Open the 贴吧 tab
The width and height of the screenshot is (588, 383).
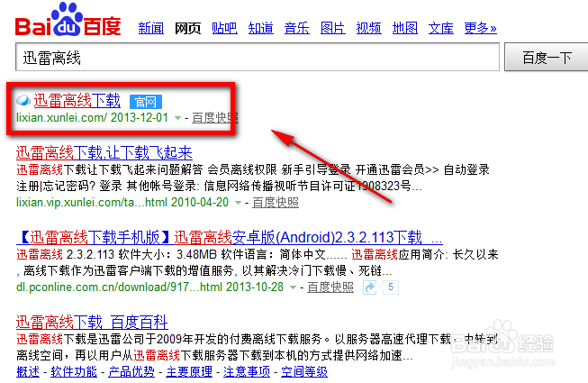click(224, 28)
